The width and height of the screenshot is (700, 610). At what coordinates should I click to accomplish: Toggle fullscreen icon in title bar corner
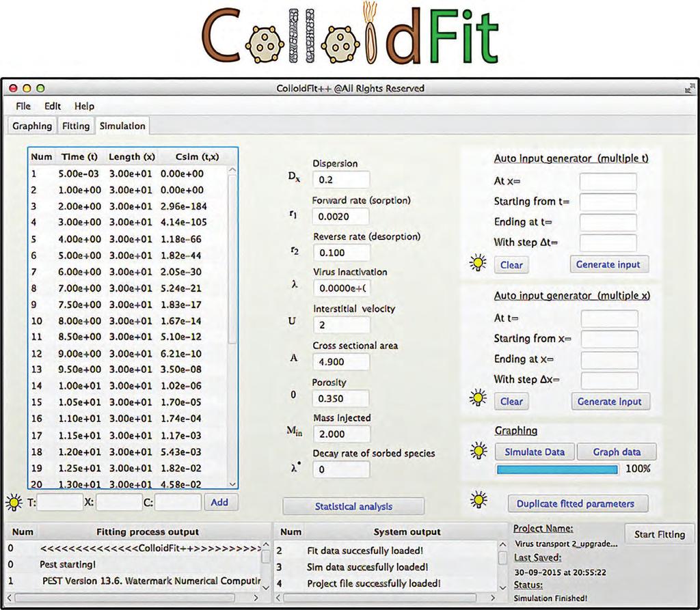click(690, 87)
